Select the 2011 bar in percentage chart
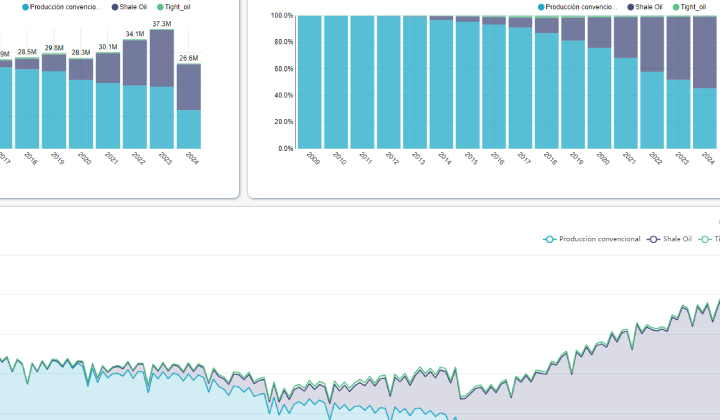 coord(362,82)
